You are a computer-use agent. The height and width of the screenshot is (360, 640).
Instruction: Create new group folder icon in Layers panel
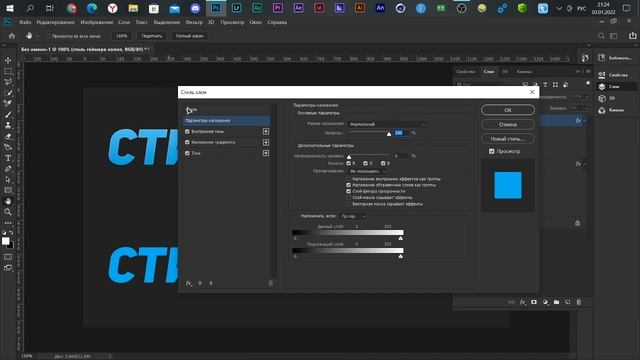pos(556,302)
